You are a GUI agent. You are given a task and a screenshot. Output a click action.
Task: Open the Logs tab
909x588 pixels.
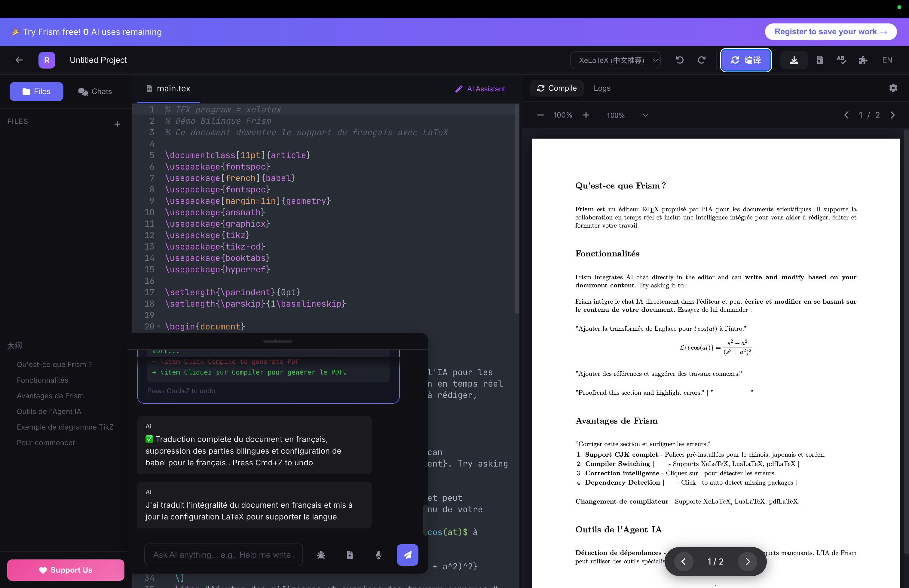click(x=602, y=88)
